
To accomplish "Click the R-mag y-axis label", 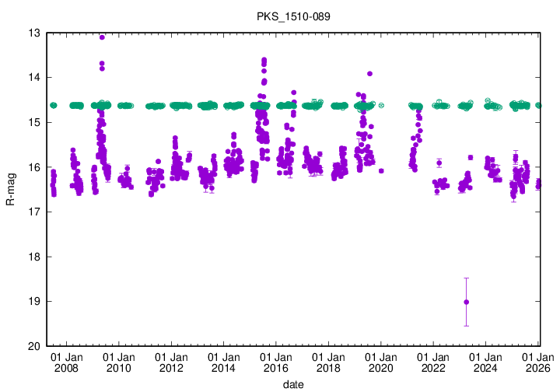I will [x=10, y=189].
